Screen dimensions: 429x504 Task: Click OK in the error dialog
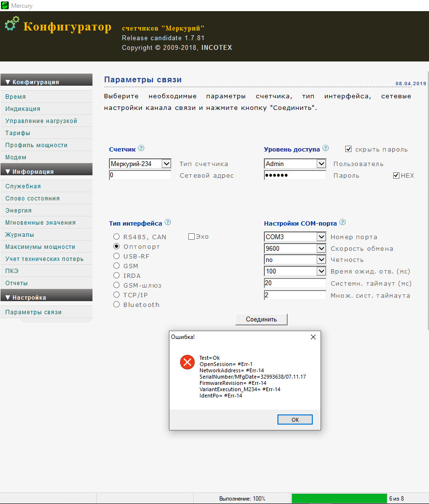(x=295, y=419)
